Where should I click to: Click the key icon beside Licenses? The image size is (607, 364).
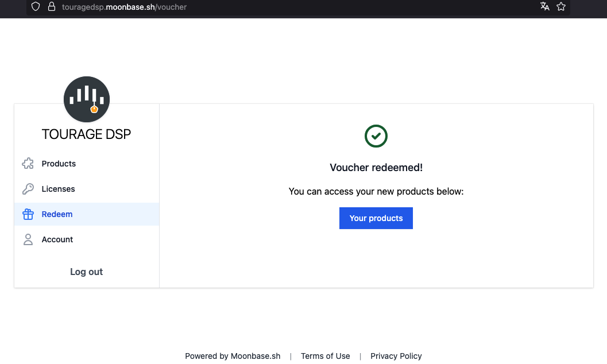coord(28,189)
